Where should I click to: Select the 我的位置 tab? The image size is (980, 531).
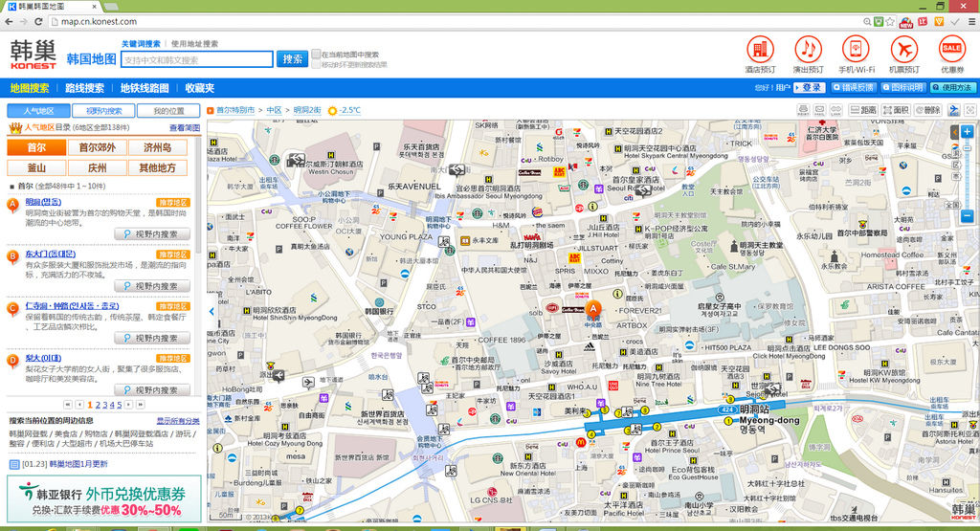(168, 111)
